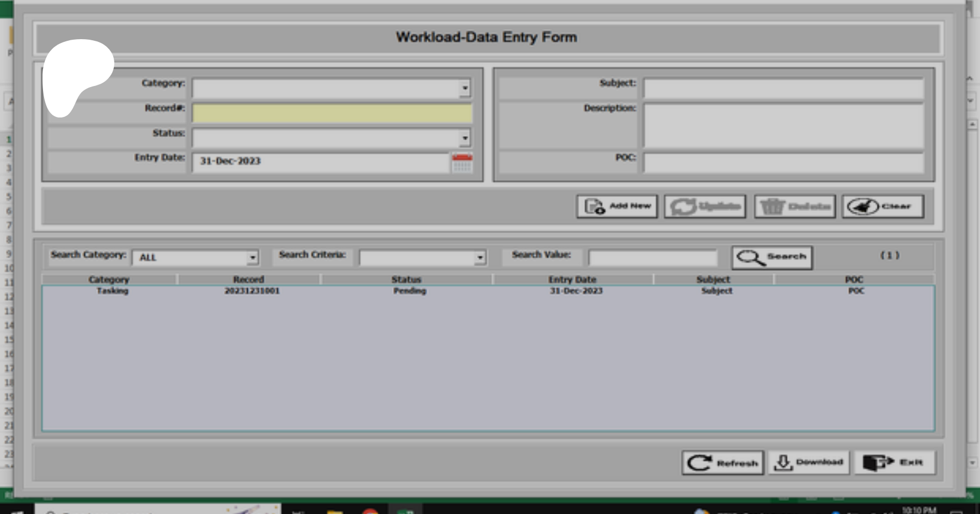
Task: Expand the Category dropdown
Action: pos(464,88)
